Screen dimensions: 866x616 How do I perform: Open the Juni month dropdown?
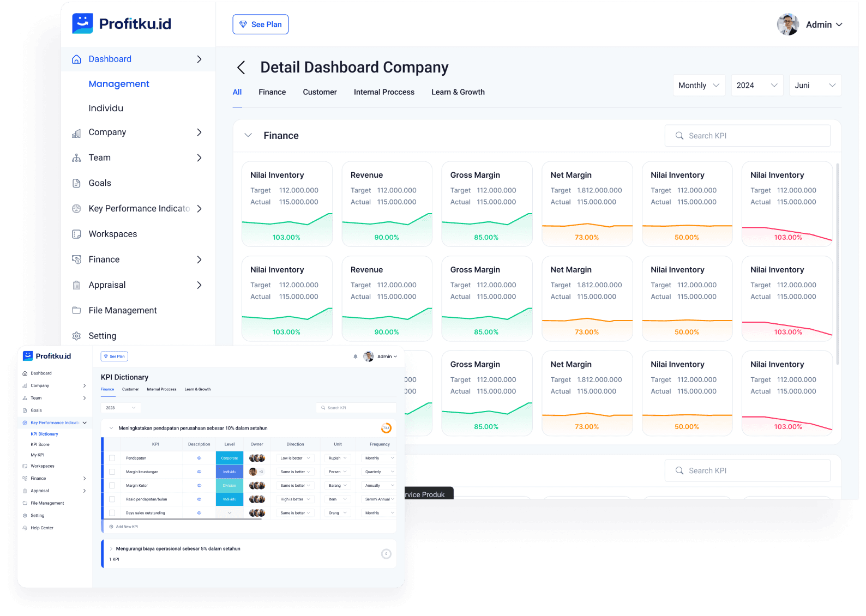815,86
